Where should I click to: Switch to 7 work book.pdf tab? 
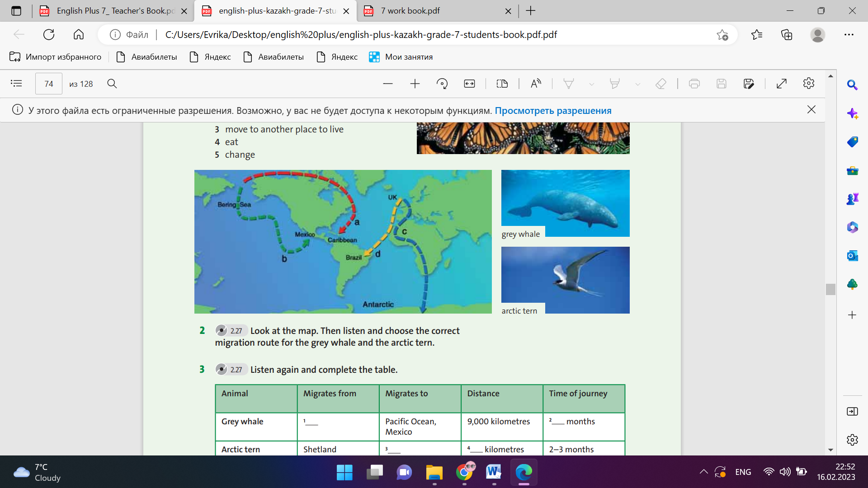point(410,11)
